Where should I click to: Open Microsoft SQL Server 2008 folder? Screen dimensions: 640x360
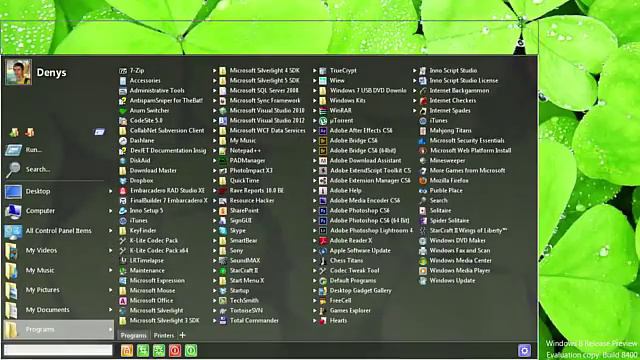pyautogui.click(x=264, y=91)
